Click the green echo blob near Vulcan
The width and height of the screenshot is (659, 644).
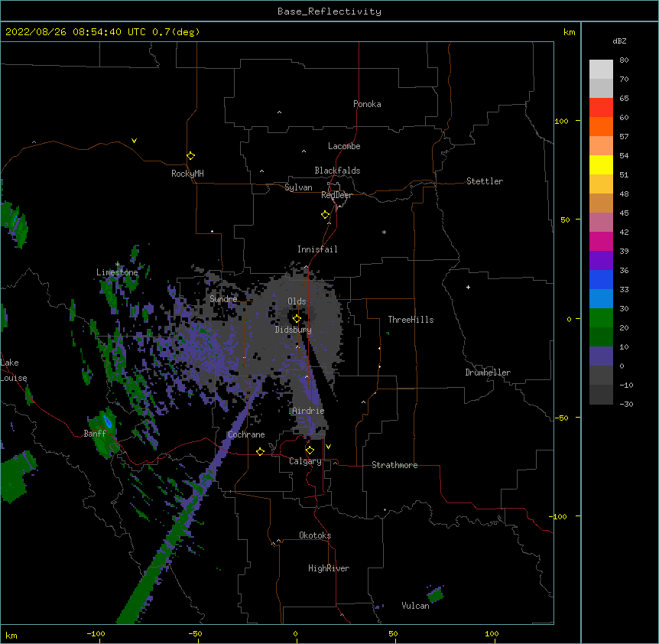pos(436,594)
